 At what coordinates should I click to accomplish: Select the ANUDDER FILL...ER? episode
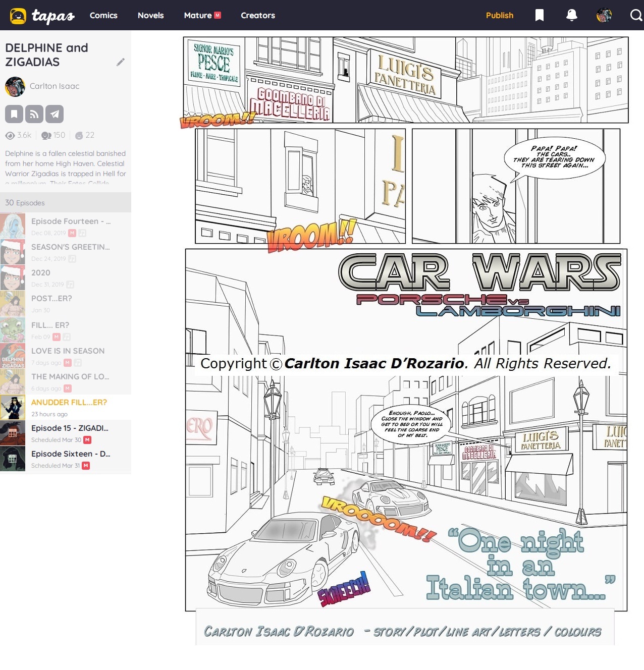point(69,402)
